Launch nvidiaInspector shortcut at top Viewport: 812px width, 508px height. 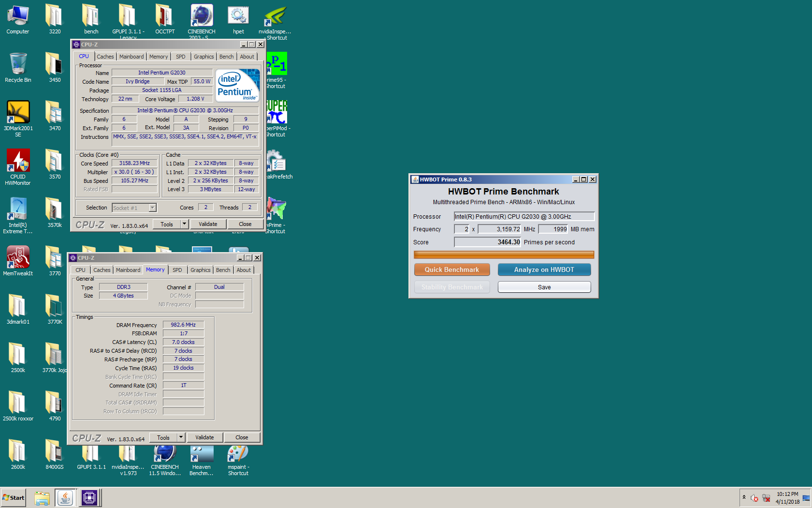[x=275, y=22]
